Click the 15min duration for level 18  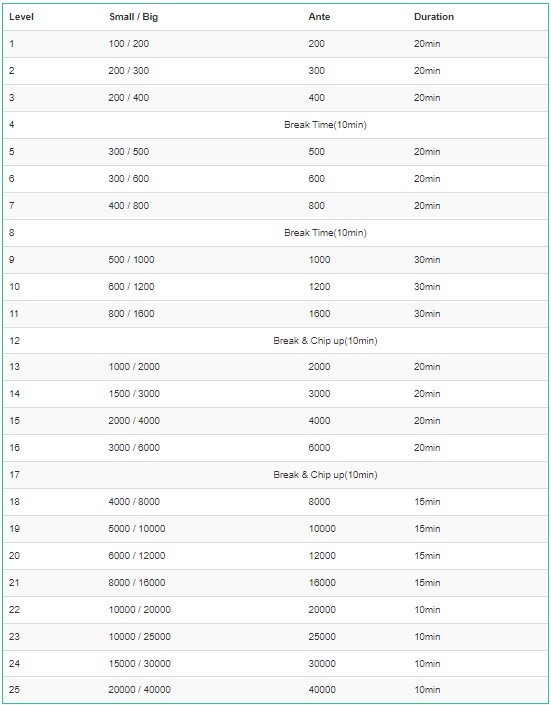tap(427, 502)
